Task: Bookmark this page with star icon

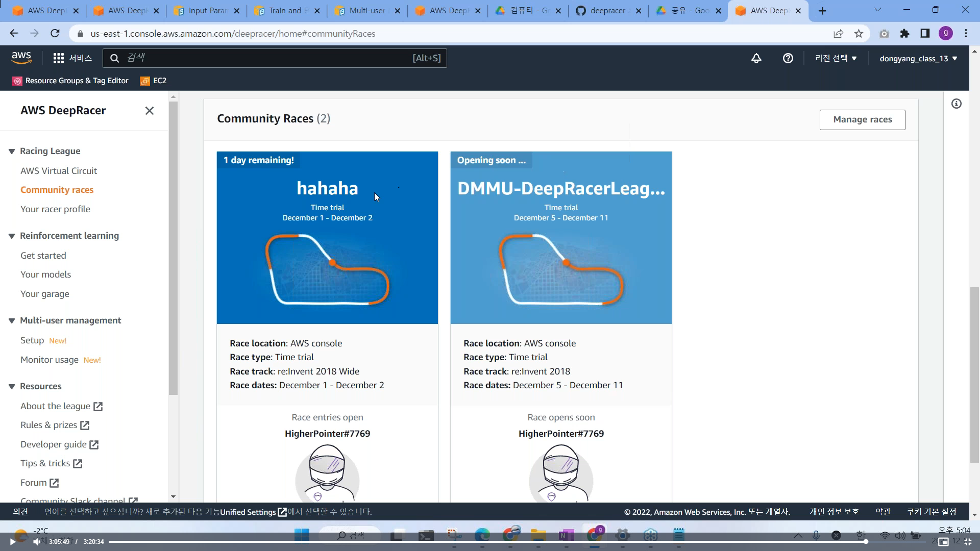Action: pos(859,34)
